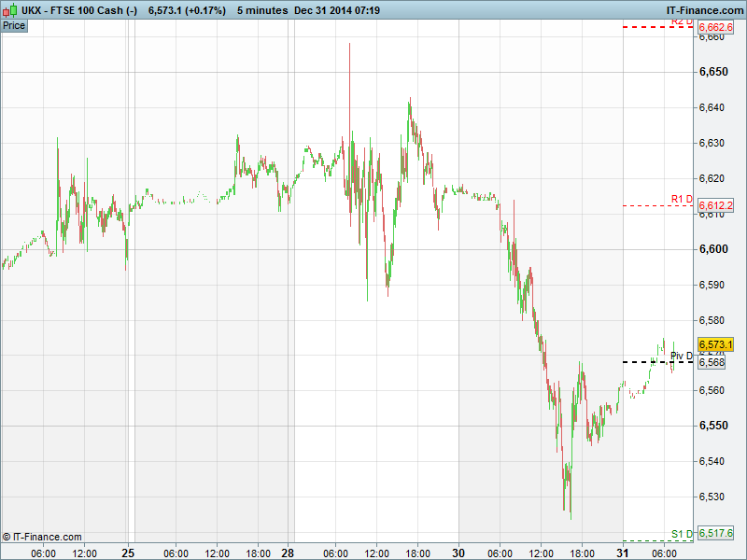Screen dimensions: 747x560
Task: Click date marker 25 on time axis
Action: tap(129, 553)
